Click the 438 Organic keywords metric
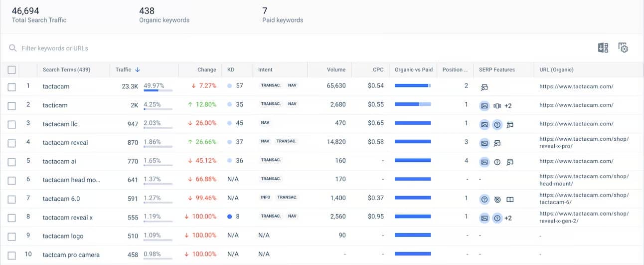The width and height of the screenshot is (644, 265). coord(164,15)
